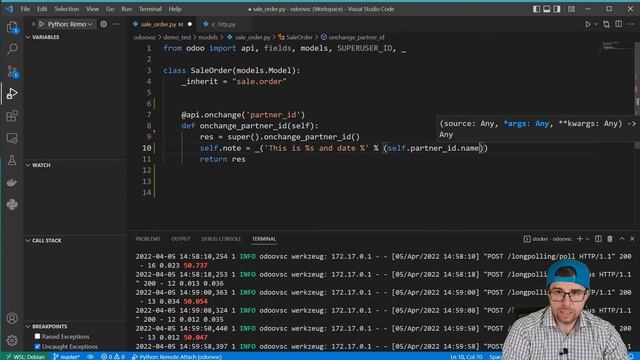The height and width of the screenshot is (360, 640).
Task: Open new terminal profile dropdown arrow
Action: [588, 239]
